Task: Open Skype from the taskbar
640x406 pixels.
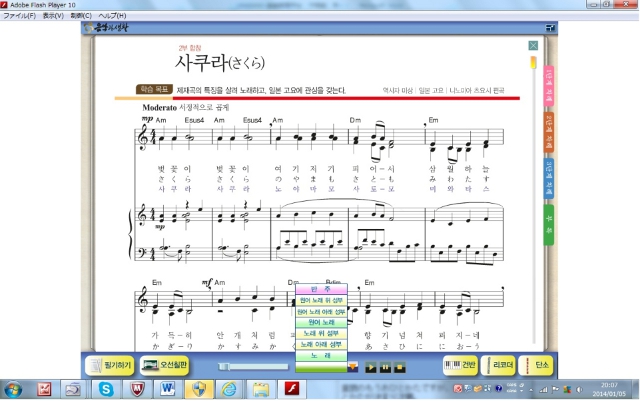Action: pos(106,389)
